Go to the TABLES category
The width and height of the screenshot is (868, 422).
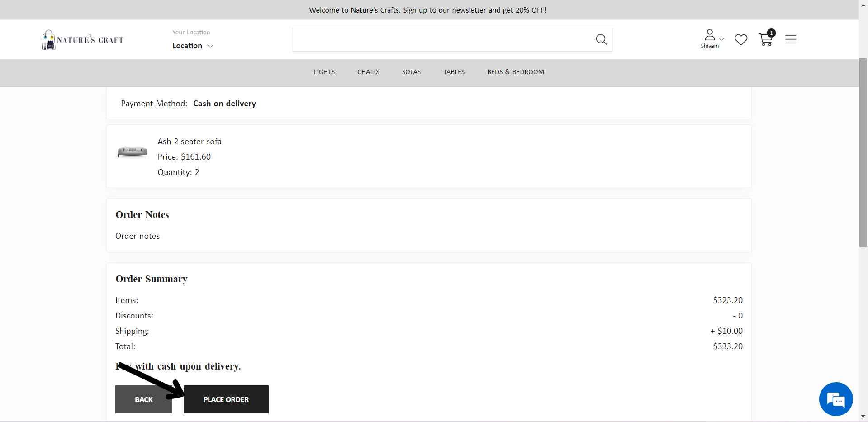[454, 72]
